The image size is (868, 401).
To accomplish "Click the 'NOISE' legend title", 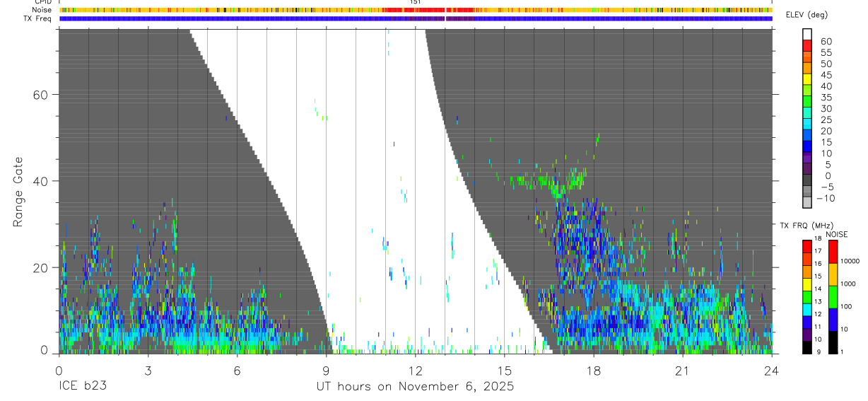I will point(837,234).
